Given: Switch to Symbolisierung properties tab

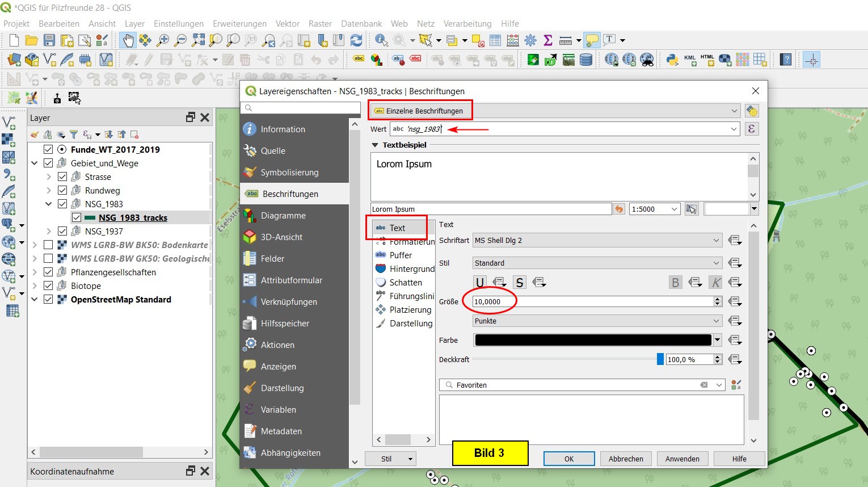Looking at the screenshot, I should [289, 173].
